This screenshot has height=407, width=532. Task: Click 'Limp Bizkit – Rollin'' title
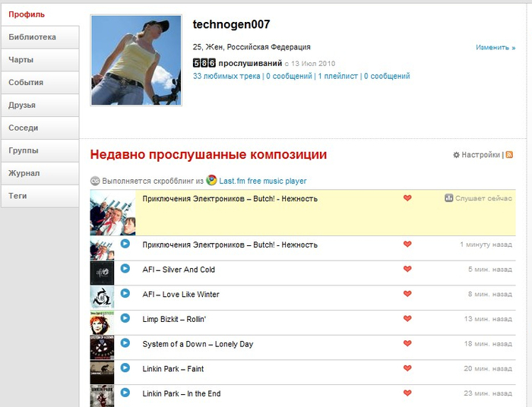click(x=174, y=319)
